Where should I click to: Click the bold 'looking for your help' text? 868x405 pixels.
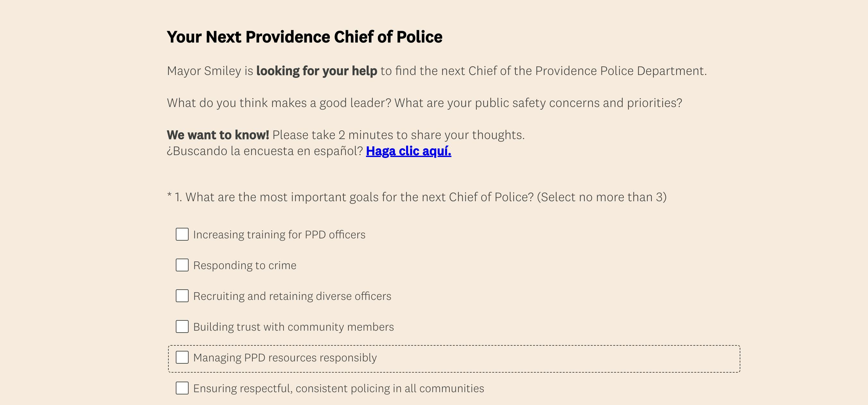[316, 71]
